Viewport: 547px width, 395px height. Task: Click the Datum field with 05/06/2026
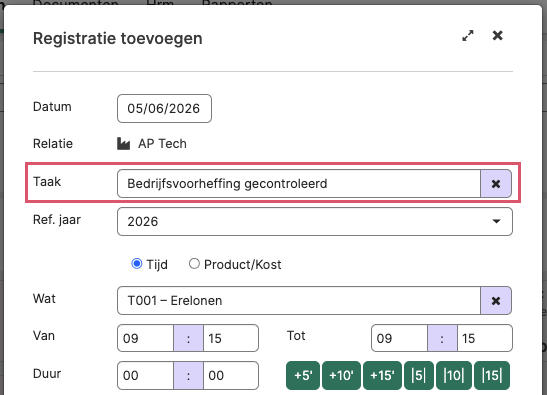pyautogui.click(x=164, y=109)
